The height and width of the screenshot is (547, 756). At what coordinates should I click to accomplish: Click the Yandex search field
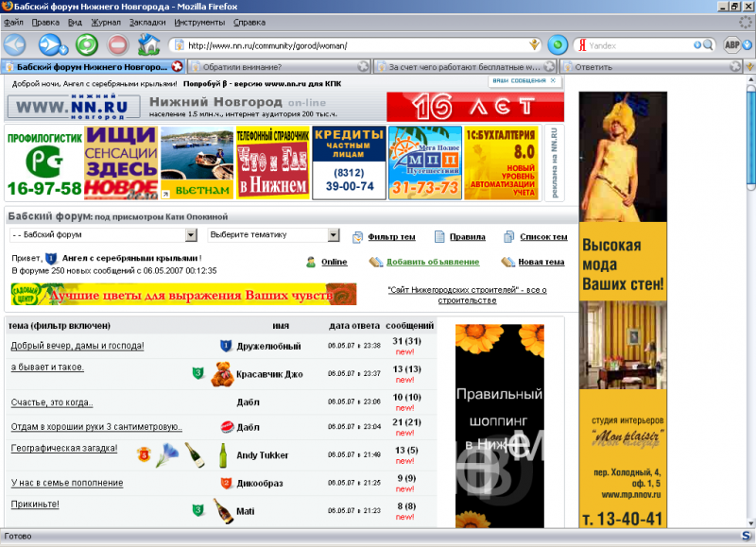640,45
